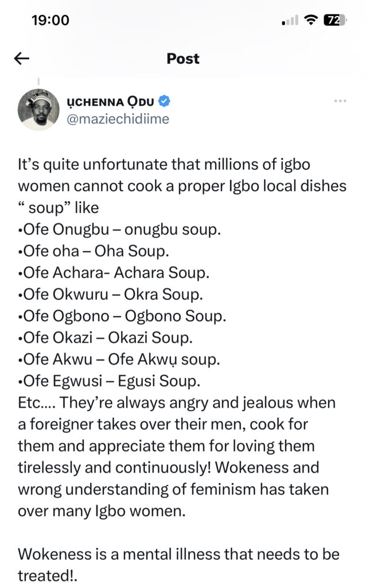
Task: Tap the cellular signal bars icon
Action: (x=291, y=21)
